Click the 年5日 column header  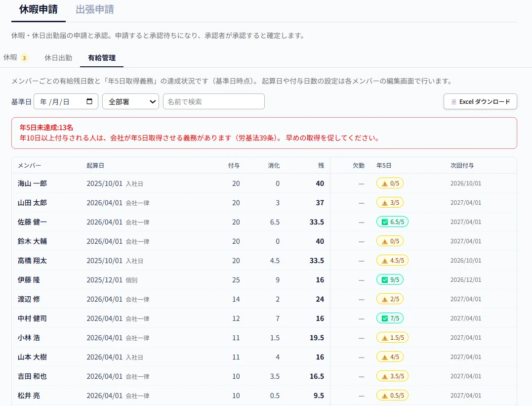click(384, 166)
